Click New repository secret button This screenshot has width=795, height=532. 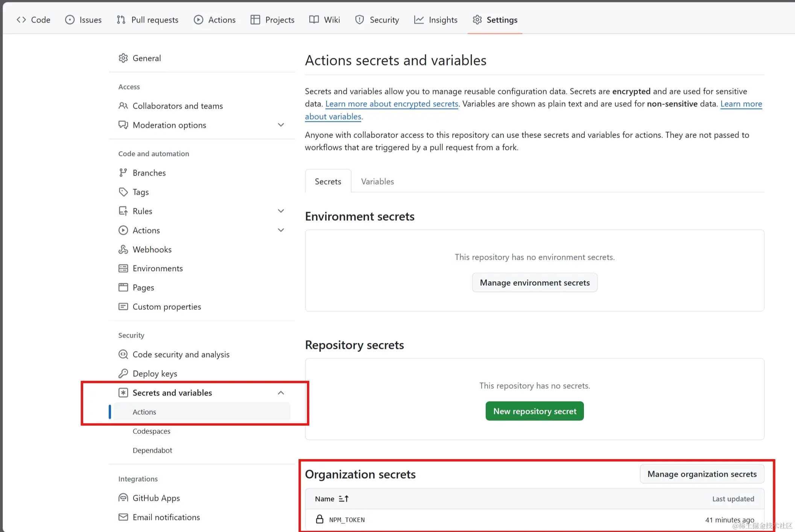point(534,411)
